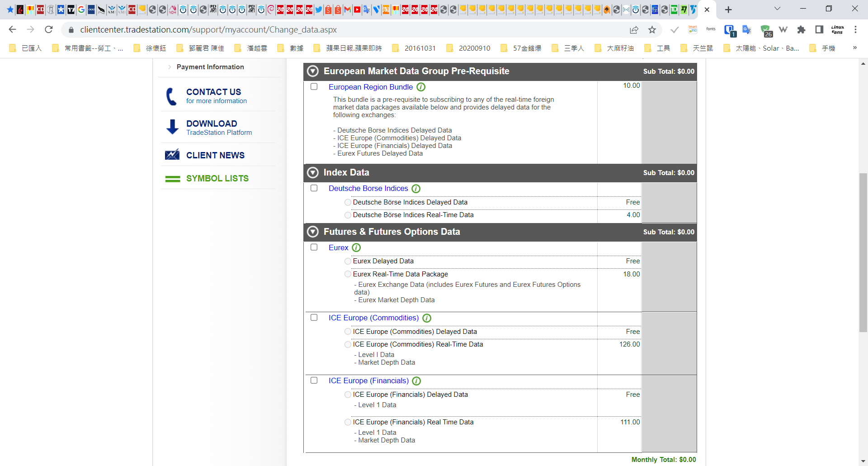Viewport: 868px width, 466px height.
Task: Open info icon next to European Region Bundle
Action: [x=421, y=87]
